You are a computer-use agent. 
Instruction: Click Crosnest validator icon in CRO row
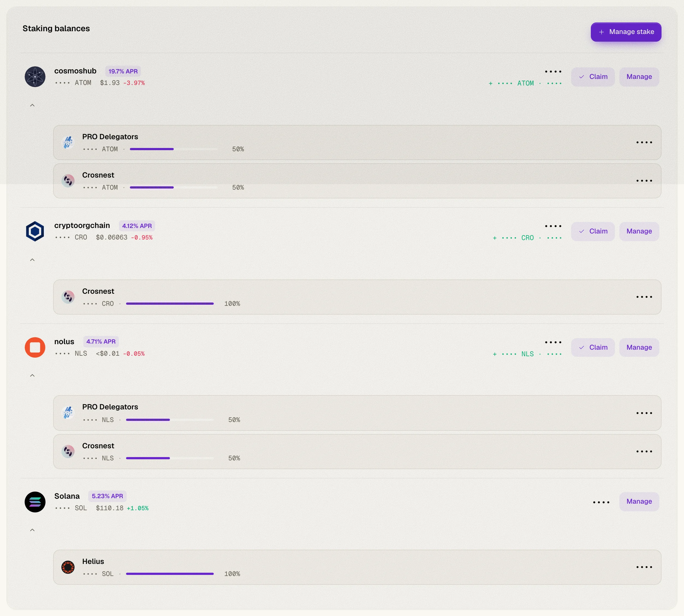point(68,297)
